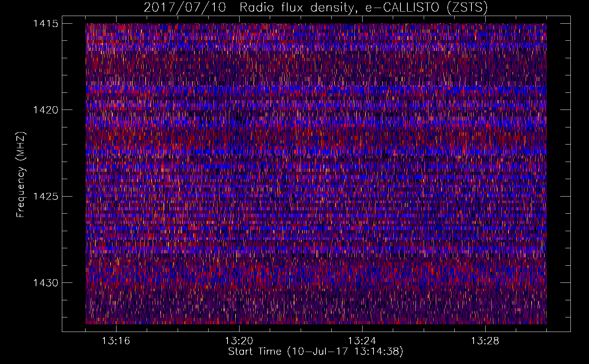Click the 13:20 time tick label
This screenshot has width=589, height=364.
239,341
